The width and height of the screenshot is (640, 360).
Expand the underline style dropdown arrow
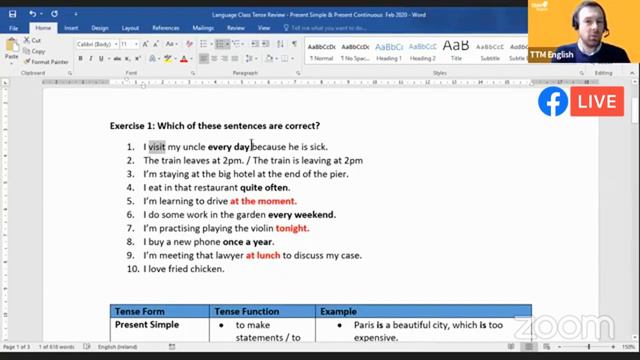(x=109, y=59)
